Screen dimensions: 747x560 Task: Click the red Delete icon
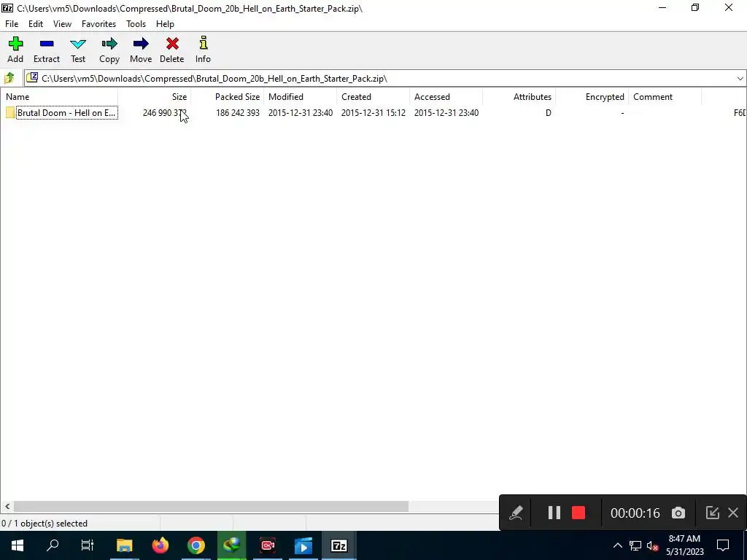click(x=172, y=50)
